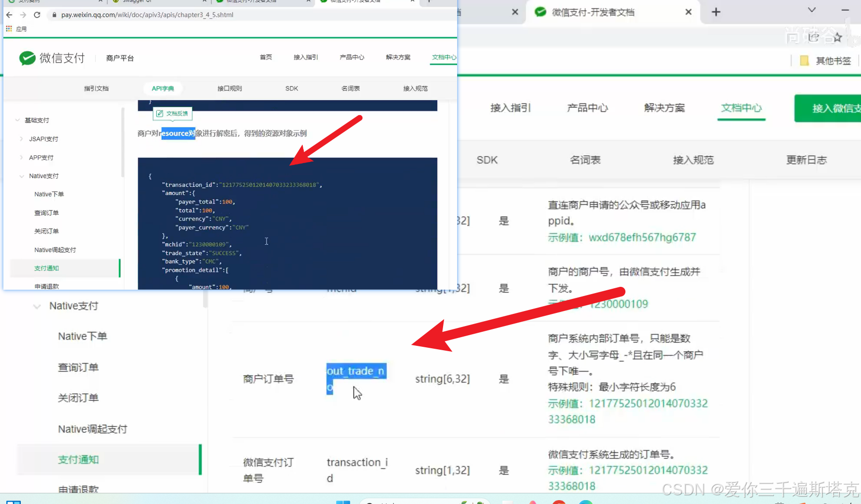Image resolution: width=861 pixels, height=504 pixels.
Task: Select 解决方案 in the large window navigation
Action: click(x=664, y=108)
